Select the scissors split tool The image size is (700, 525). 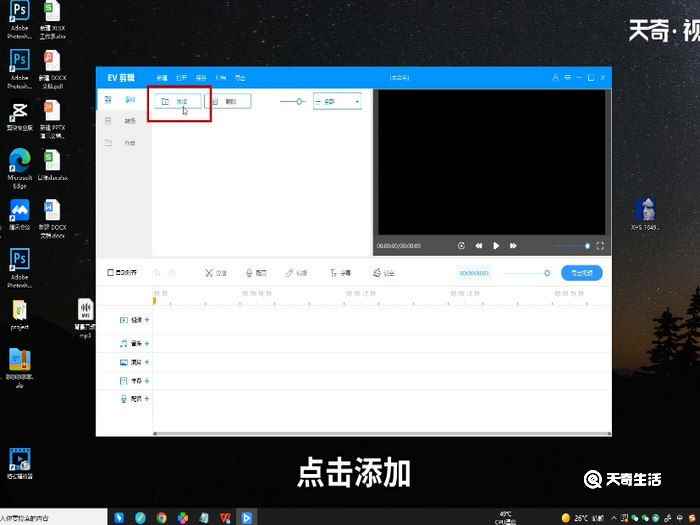click(215, 272)
